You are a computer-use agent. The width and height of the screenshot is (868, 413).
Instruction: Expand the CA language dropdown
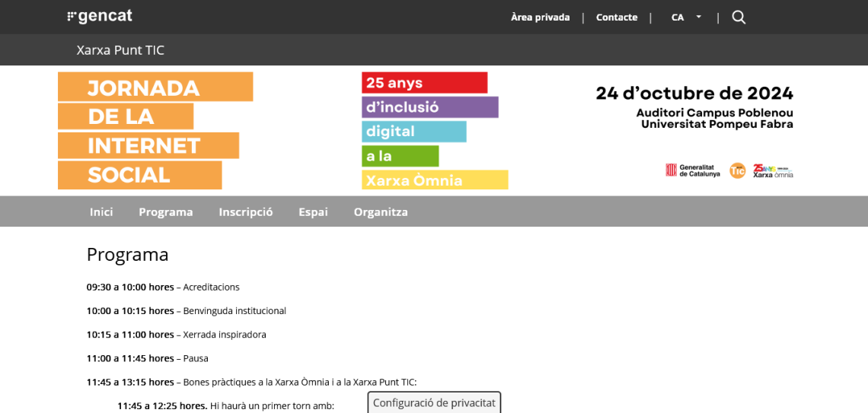(x=687, y=17)
